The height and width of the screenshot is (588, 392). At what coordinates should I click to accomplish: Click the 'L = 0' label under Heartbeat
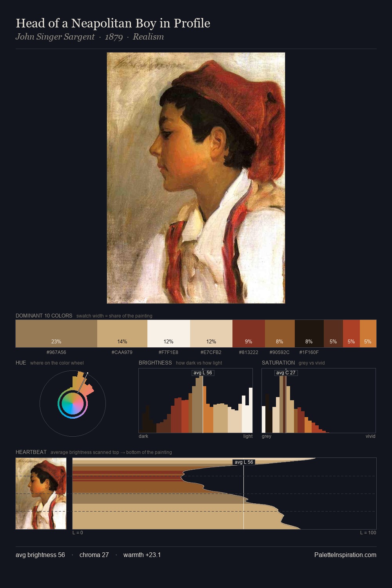coord(78,533)
